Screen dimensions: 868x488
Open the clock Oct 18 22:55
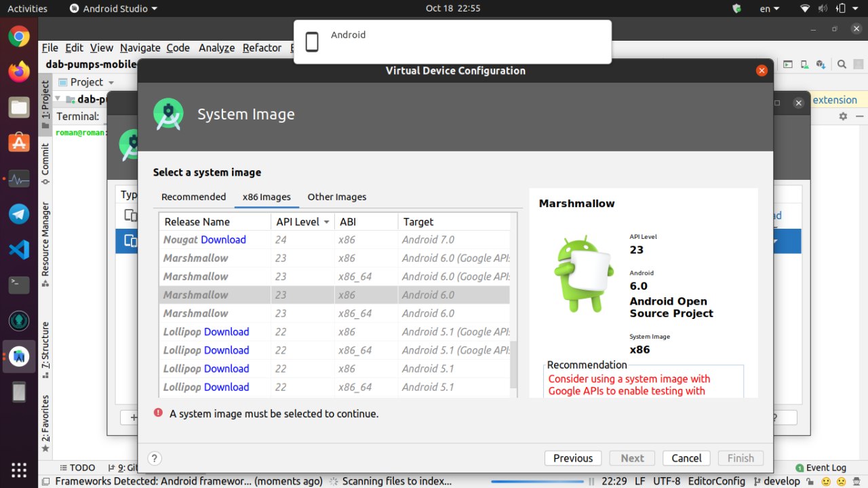(453, 8)
